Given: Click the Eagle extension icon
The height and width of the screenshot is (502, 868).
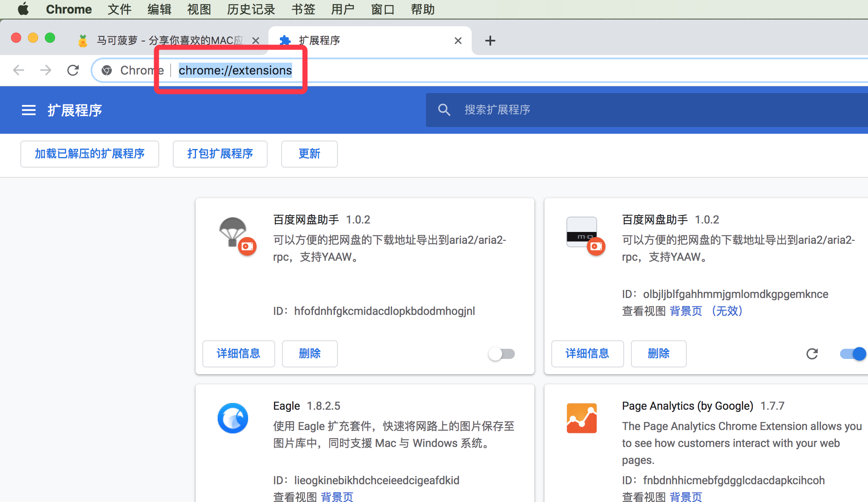Looking at the screenshot, I should (233, 418).
